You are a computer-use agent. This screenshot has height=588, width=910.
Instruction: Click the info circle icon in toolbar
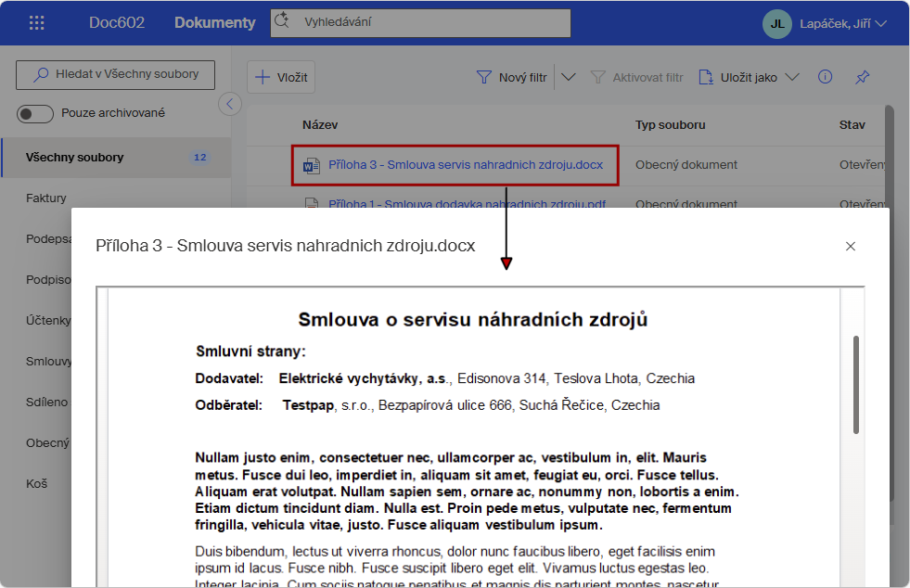pyautogui.click(x=825, y=77)
